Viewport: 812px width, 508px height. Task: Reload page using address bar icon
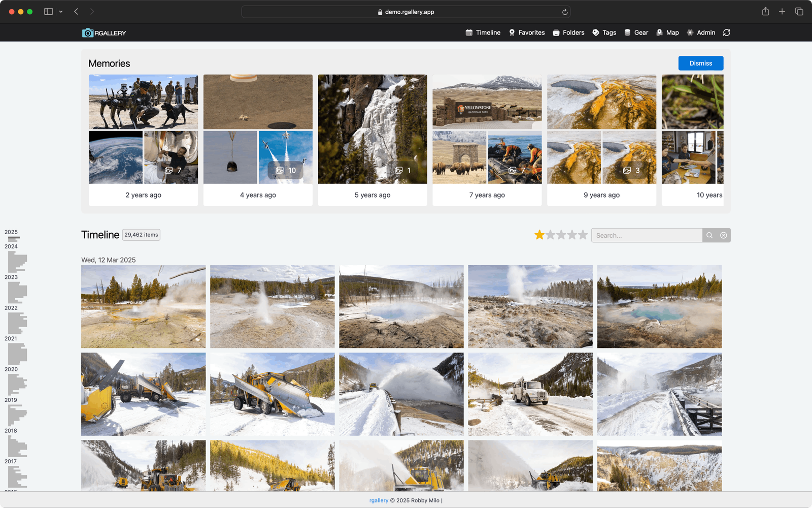point(564,12)
